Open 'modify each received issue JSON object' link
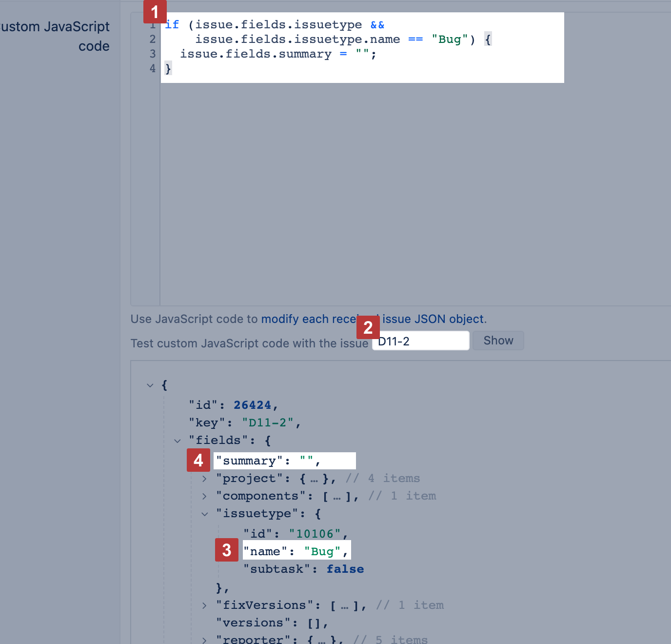671x644 pixels. [x=373, y=319]
